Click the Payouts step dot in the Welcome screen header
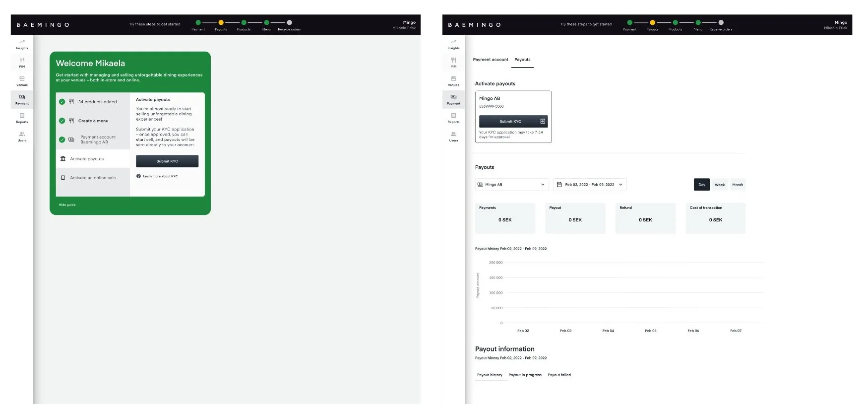The width and height of the screenshot is (868, 407). (221, 22)
